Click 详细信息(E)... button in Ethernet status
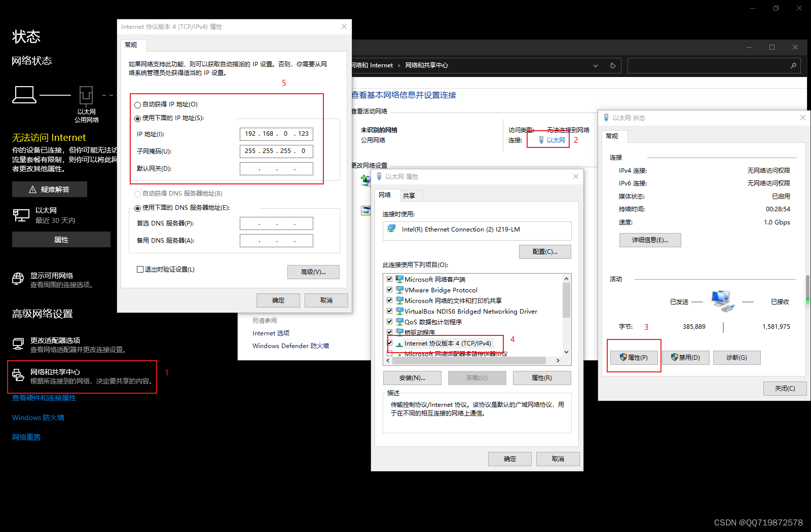This screenshot has width=811, height=532. 650,240
